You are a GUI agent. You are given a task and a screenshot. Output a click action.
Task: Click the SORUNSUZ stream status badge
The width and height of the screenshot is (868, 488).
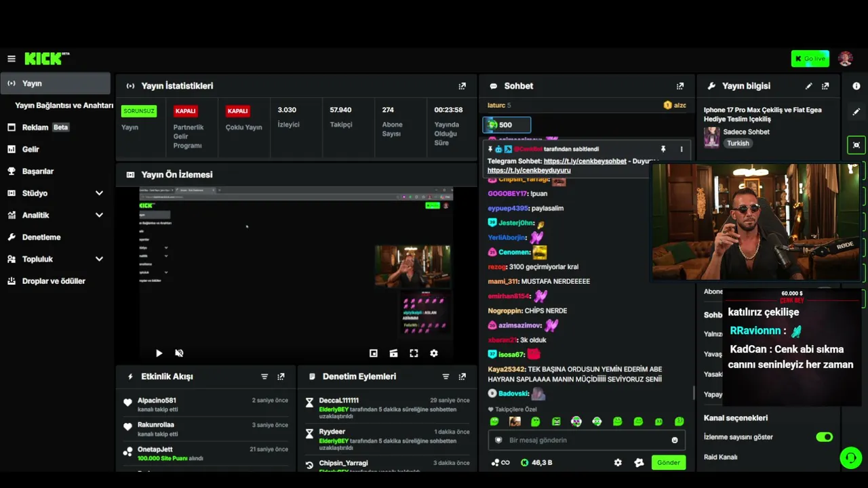click(139, 111)
